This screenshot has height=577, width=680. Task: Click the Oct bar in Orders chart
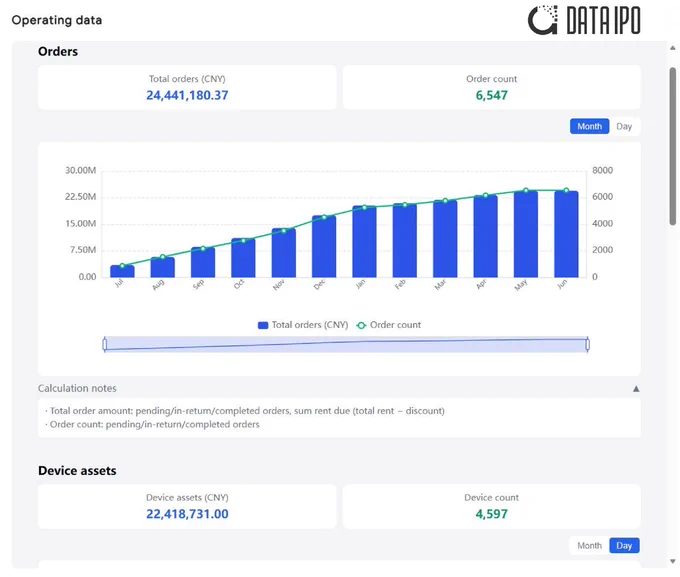[243, 258]
